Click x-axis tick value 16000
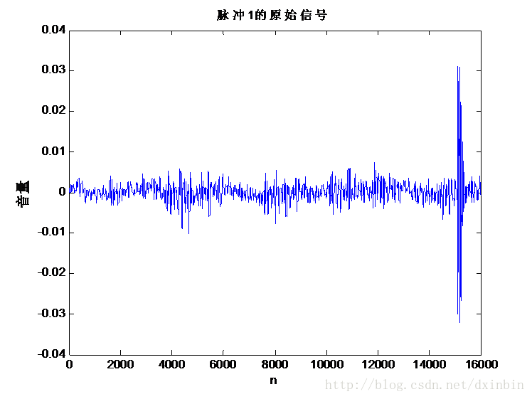This screenshot has width=532, height=399. click(482, 365)
